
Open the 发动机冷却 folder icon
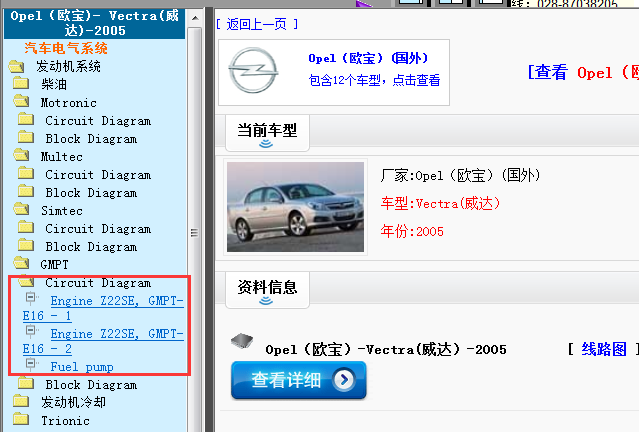pos(21,401)
